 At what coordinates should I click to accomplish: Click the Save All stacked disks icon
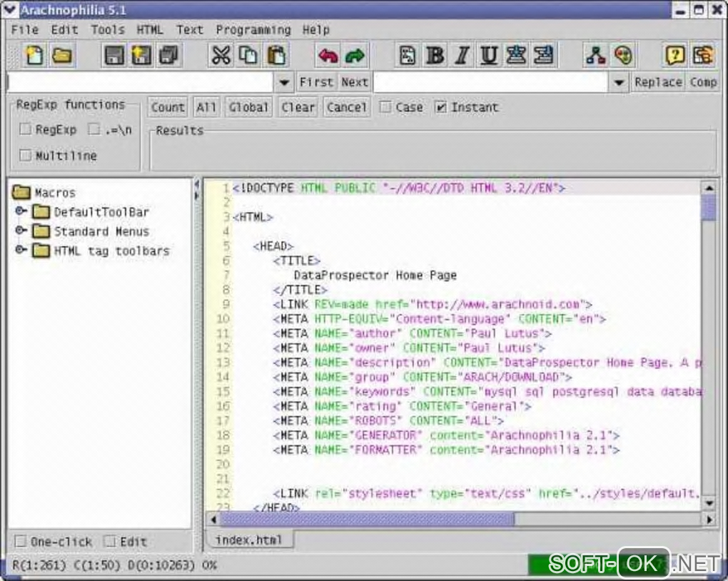(x=168, y=55)
